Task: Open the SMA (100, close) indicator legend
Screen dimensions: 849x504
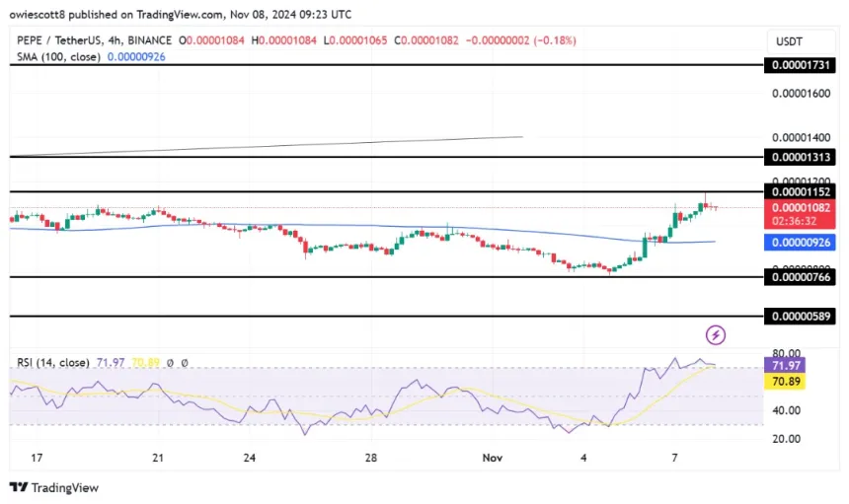Action: 58,57
